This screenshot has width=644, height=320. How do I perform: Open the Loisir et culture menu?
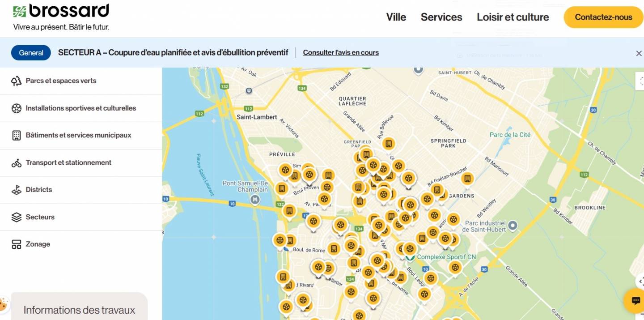(513, 17)
